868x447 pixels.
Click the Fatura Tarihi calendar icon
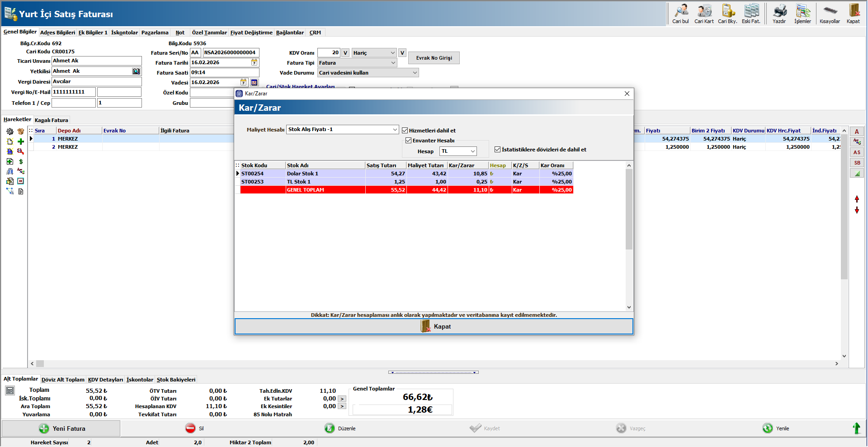click(x=255, y=62)
